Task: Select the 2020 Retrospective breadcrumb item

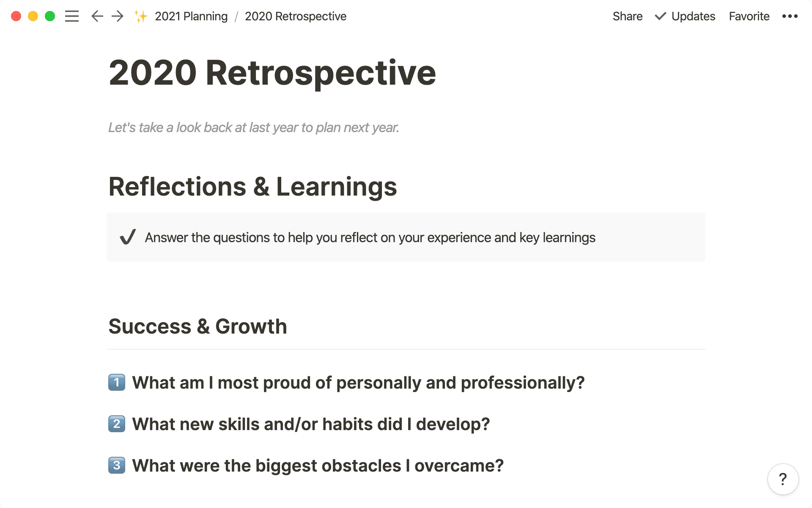Action: [x=296, y=16]
